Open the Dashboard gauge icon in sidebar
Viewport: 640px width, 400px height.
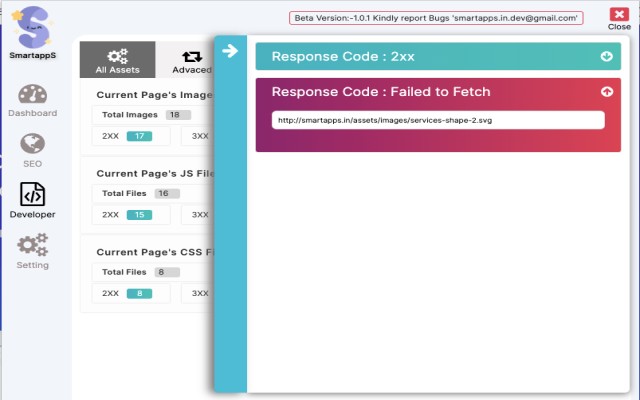(33, 95)
